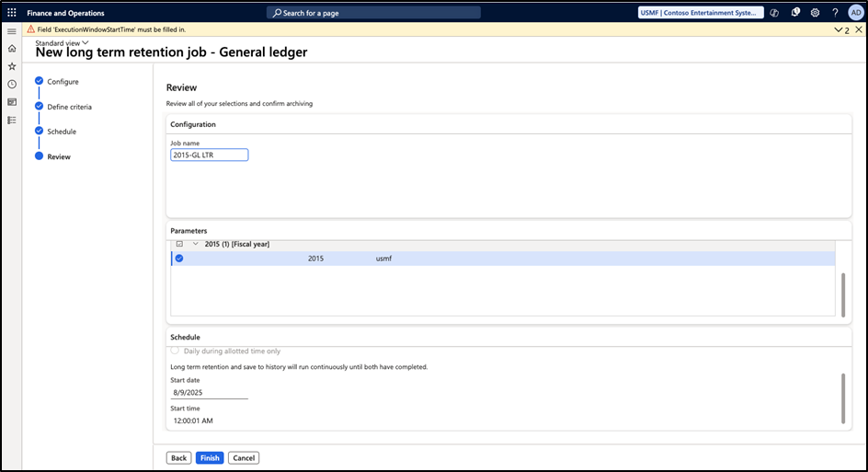Image resolution: width=868 pixels, height=472 pixels.
Task: Open the Settings gear in the header
Action: 815,13
